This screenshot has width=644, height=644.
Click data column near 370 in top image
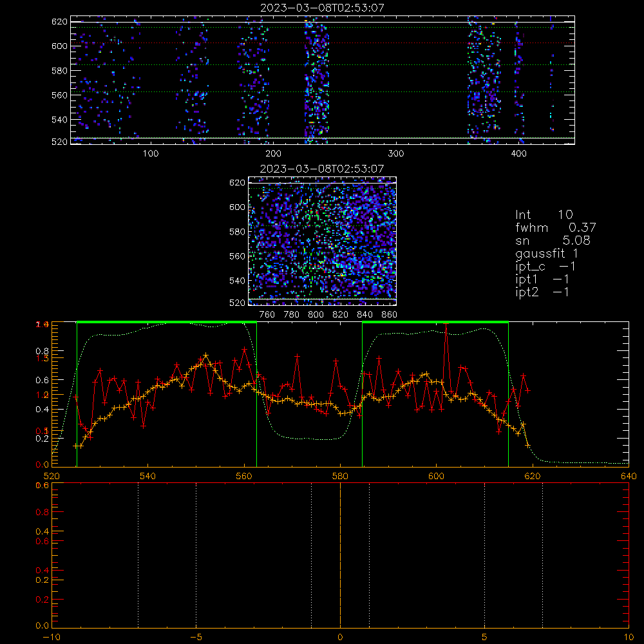click(x=484, y=80)
